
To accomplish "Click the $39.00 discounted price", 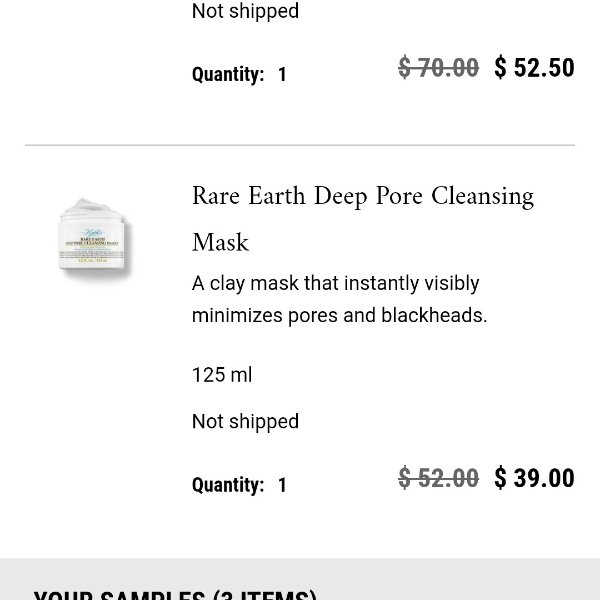I will 534,479.
